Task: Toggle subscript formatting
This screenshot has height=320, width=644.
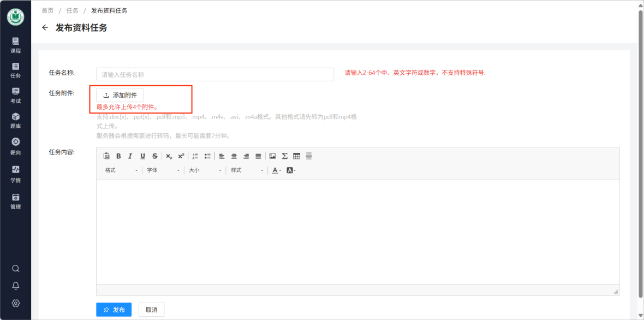Action: [169, 156]
